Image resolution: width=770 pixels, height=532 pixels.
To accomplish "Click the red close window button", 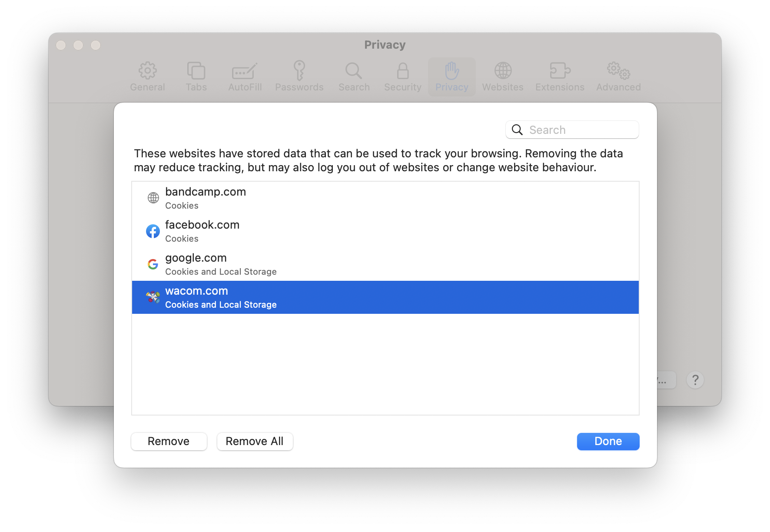I will [61, 45].
